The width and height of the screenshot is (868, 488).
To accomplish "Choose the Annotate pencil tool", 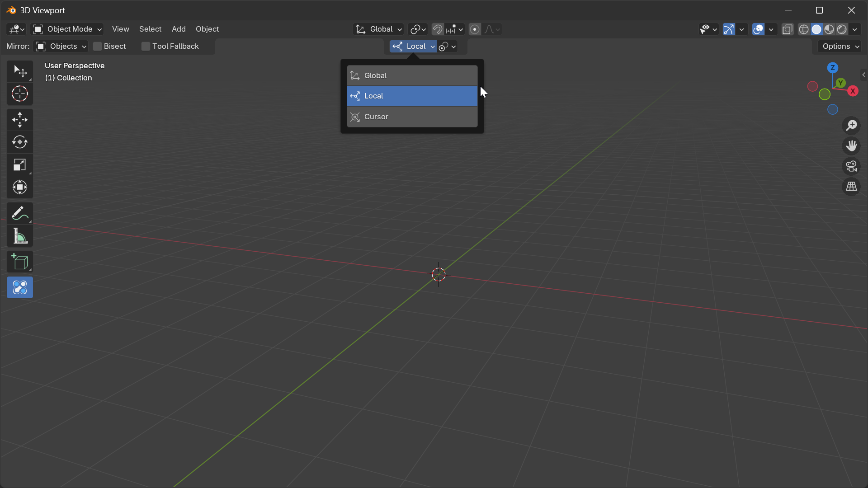I will [19, 213].
